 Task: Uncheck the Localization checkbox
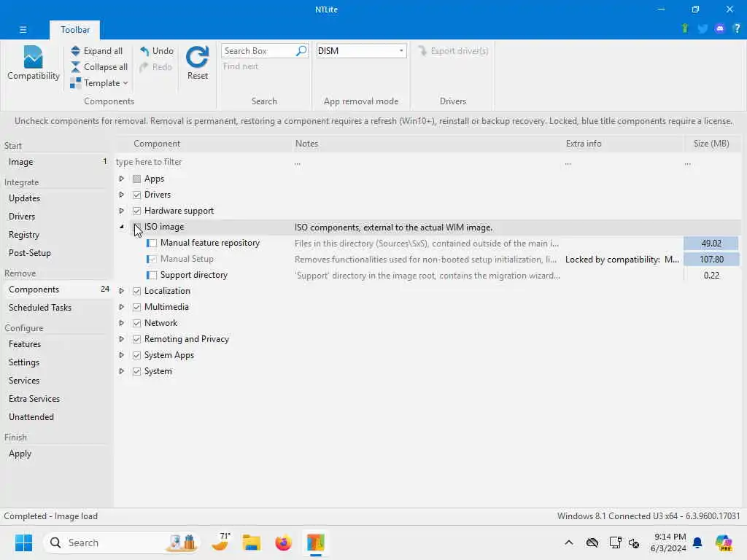[x=136, y=291]
